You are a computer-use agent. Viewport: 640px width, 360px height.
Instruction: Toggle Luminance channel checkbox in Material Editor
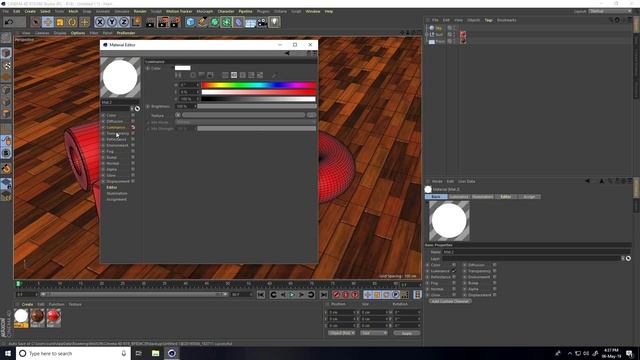click(x=133, y=127)
